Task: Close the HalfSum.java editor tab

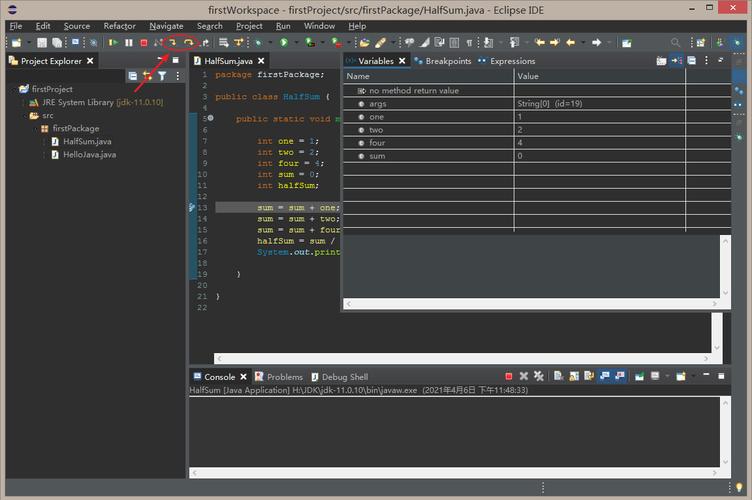Action: (261, 61)
